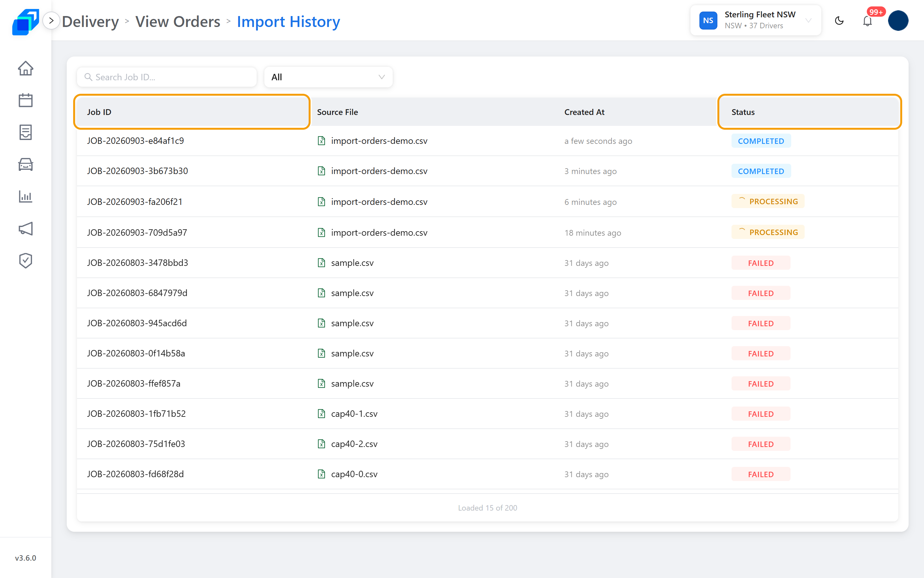The width and height of the screenshot is (924, 578).
Task: Click file icon beside cap40-0.csv
Action: (x=321, y=474)
